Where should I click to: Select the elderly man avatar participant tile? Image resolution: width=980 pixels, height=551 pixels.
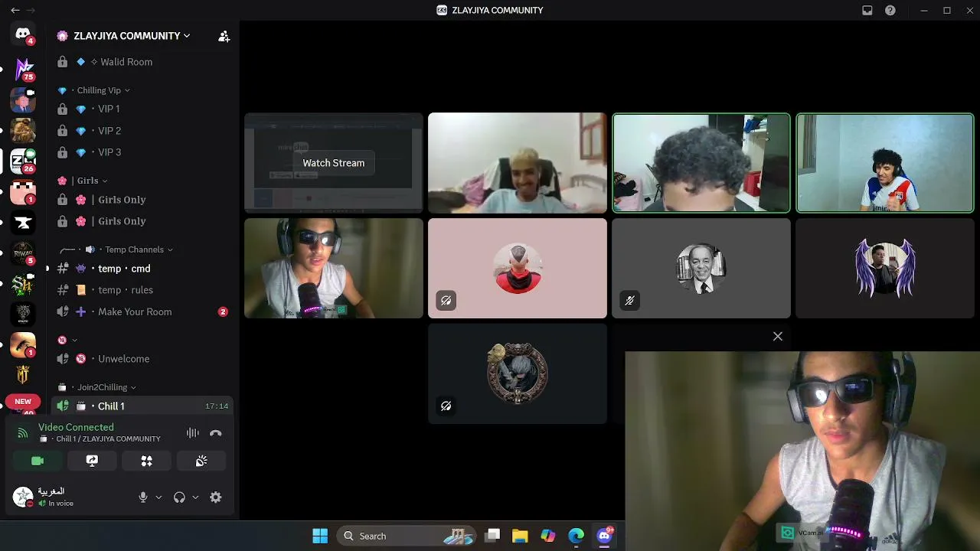(701, 269)
